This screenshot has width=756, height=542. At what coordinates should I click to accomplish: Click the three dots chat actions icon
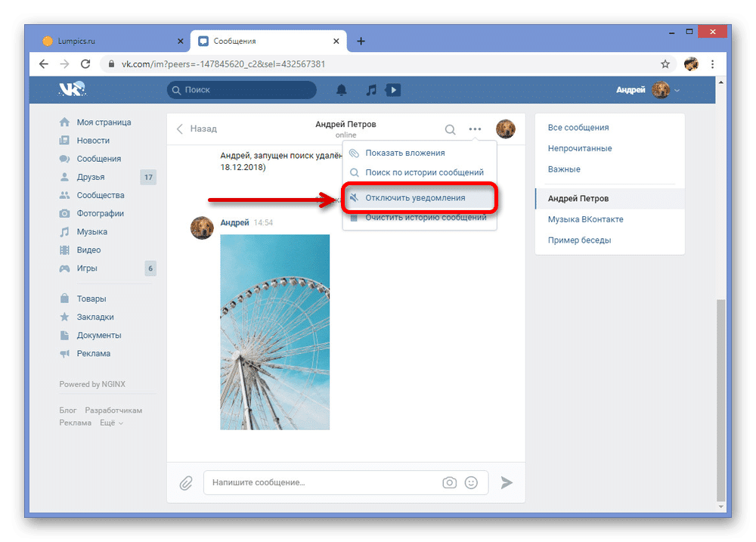475,129
